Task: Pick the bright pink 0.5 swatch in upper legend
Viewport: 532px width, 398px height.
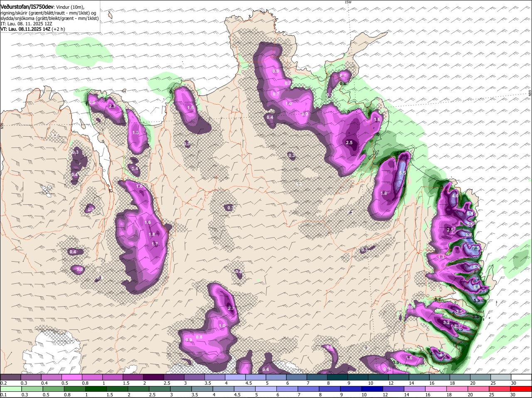Action: [71, 377]
